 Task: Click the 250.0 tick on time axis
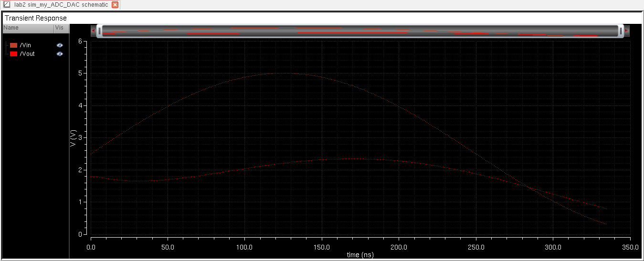click(x=476, y=247)
